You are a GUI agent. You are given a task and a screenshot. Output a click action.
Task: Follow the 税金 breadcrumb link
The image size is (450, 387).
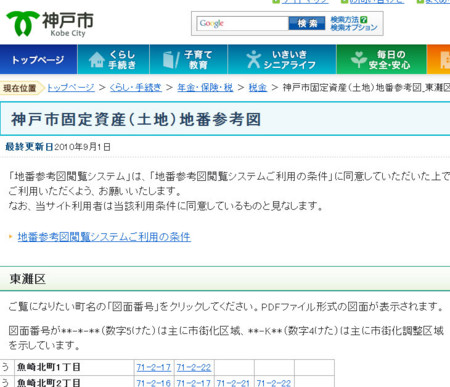pos(258,88)
